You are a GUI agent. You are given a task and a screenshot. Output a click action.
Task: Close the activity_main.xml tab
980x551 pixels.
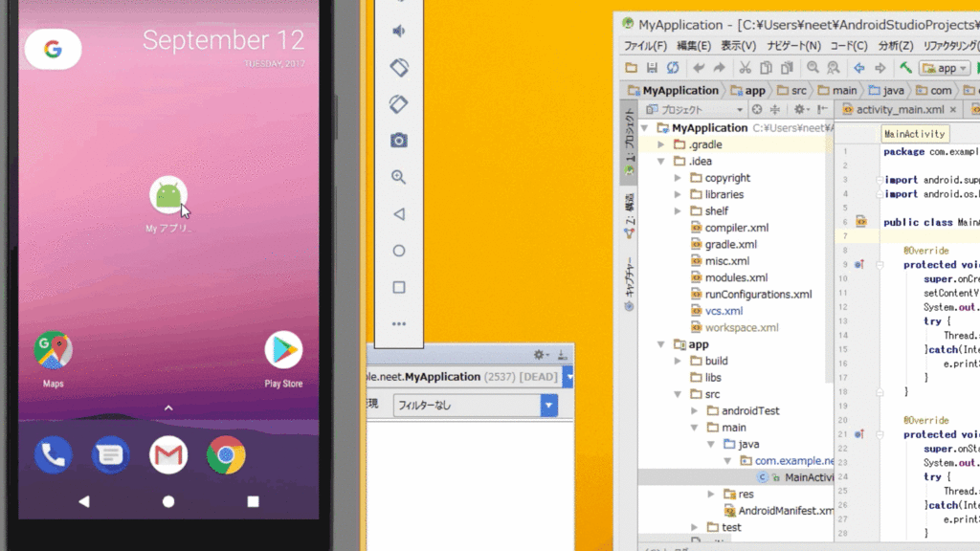[953, 110]
